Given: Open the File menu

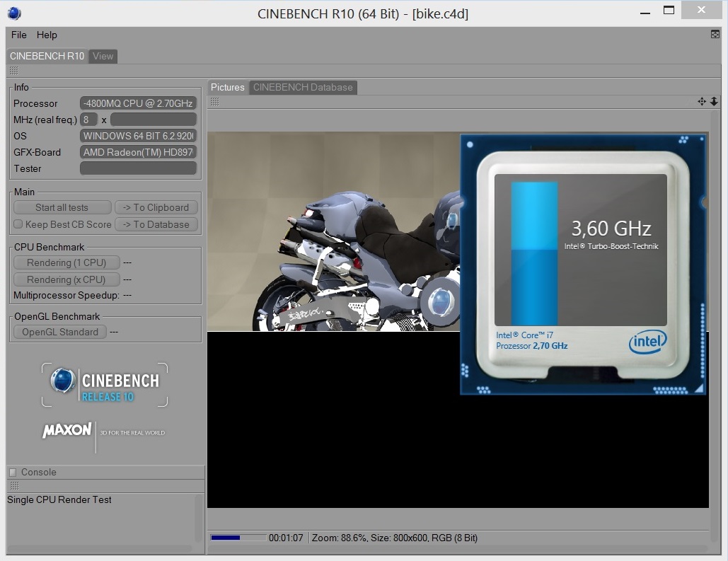Looking at the screenshot, I should coord(18,35).
